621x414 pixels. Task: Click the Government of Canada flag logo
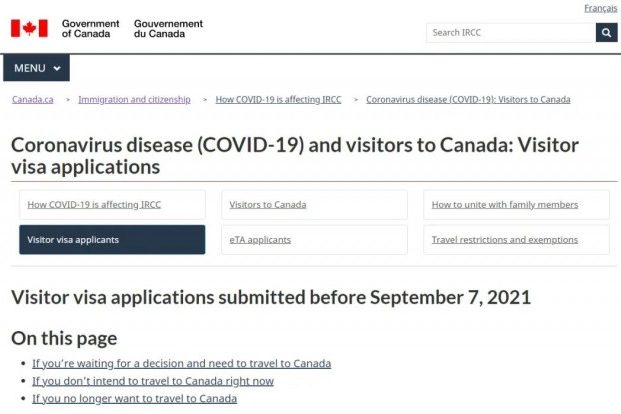pos(29,28)
